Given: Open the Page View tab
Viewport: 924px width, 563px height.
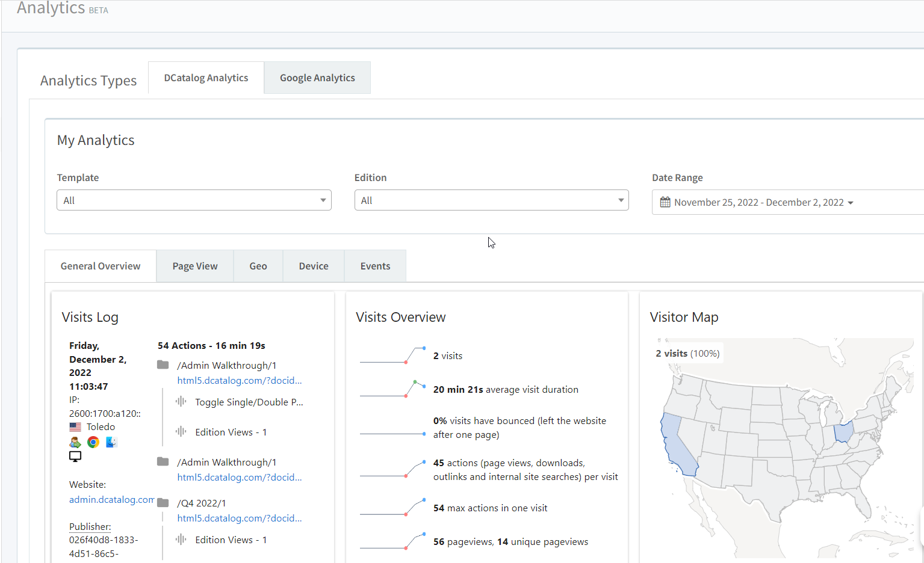Looking at the screenshot, I should click(x=195, y=266).
